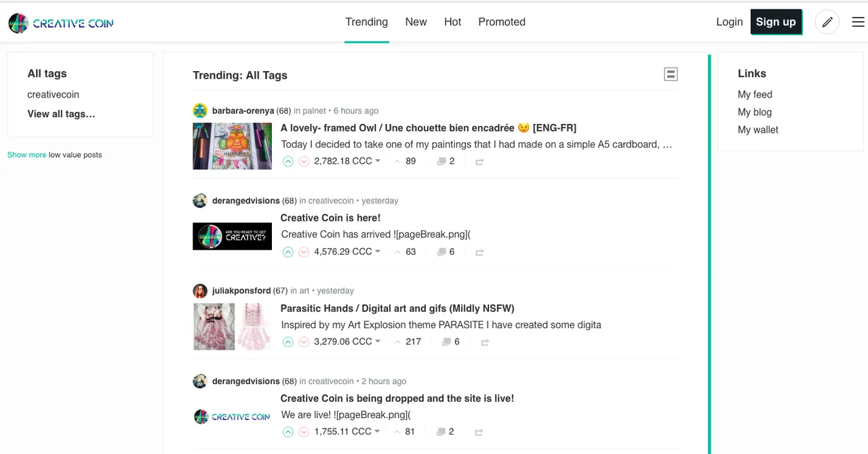Click Show more low value posts

[27, 154]
